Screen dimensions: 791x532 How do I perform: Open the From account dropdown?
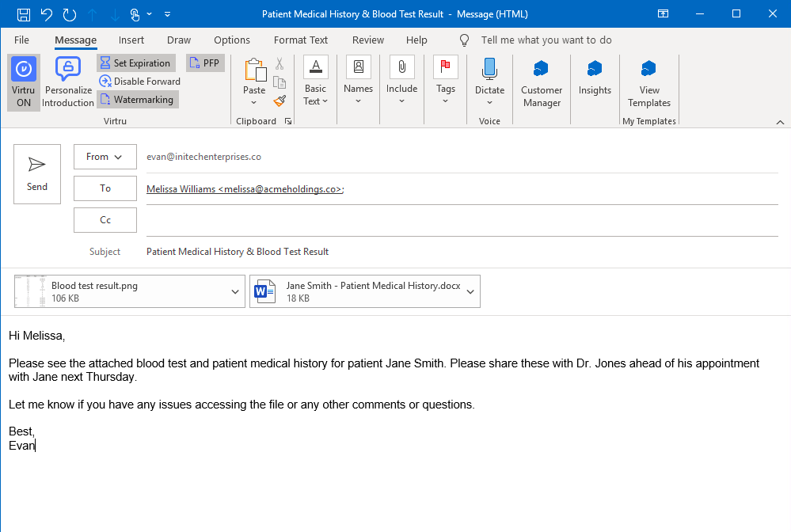click(105, 157)
